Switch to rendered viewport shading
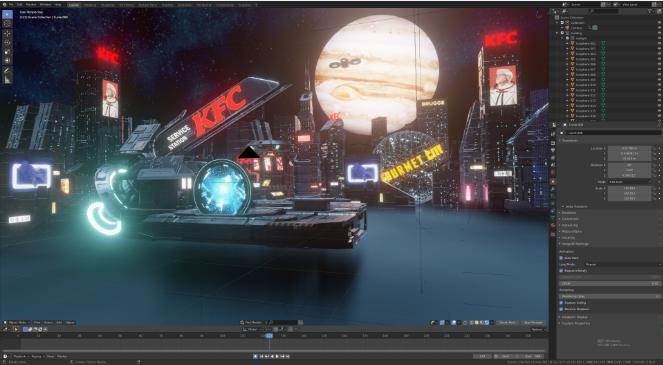This screenshot has width=663, height=365. tap(487, 322)
